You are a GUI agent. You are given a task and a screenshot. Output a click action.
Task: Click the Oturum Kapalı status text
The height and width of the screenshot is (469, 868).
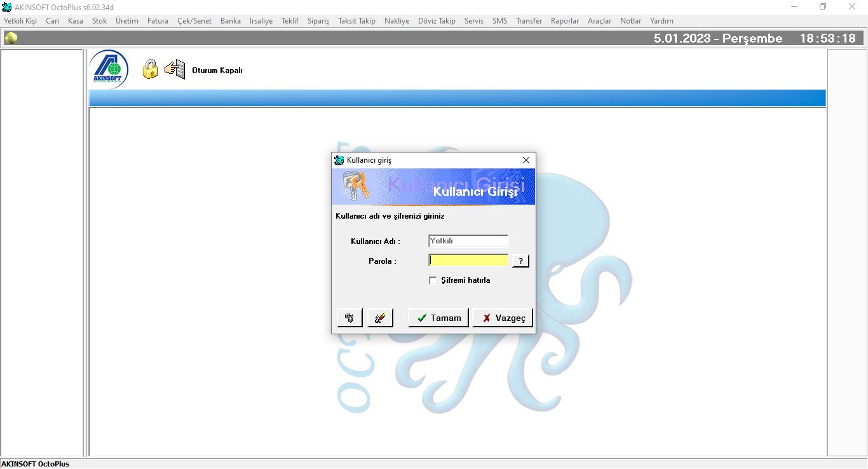pyautogui.click(x=217, y=71)
